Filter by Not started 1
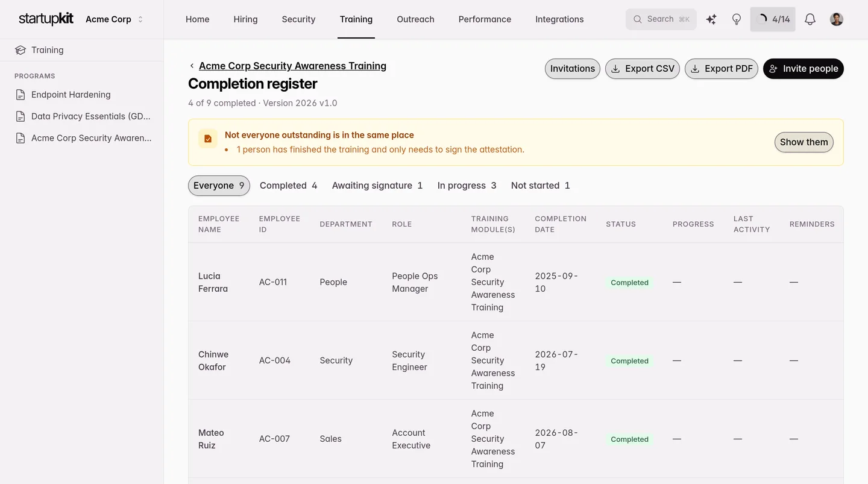The image size is (868, 484). click(541, 186)
